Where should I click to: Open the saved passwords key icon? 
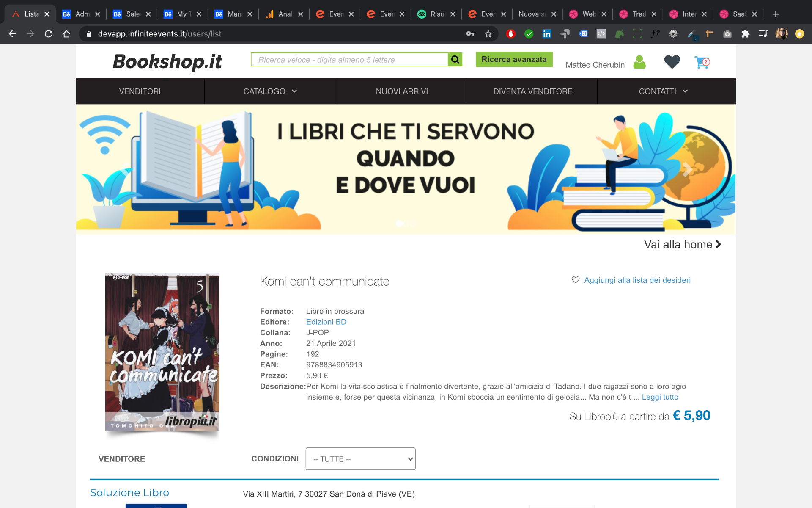coord(470,34)
